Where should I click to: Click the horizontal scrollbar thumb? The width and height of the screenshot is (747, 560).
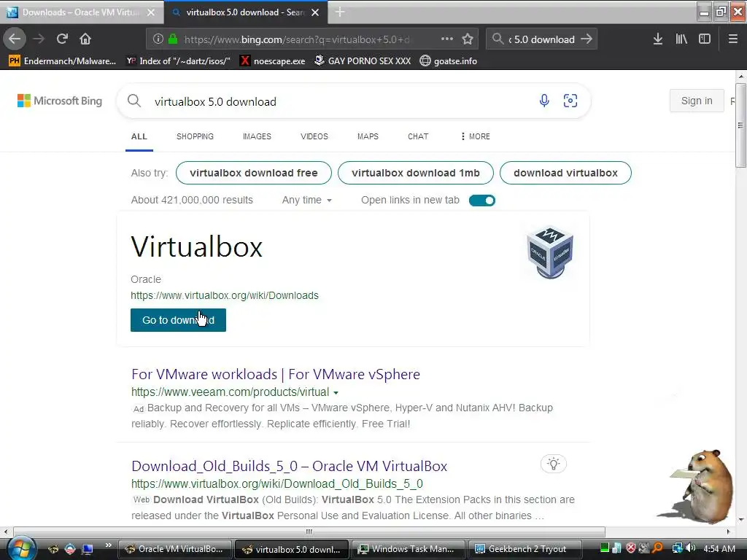[309, 532]
